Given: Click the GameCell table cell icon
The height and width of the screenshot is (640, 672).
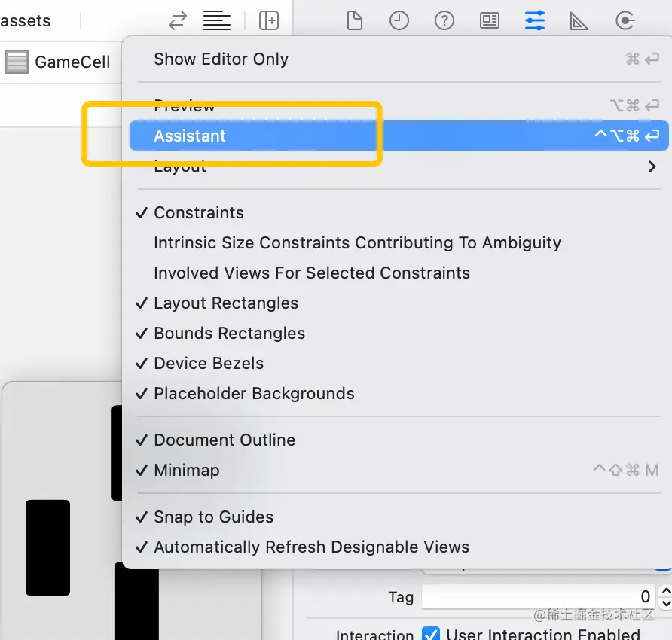Looking at the screenshot, I should coord(17,62).
